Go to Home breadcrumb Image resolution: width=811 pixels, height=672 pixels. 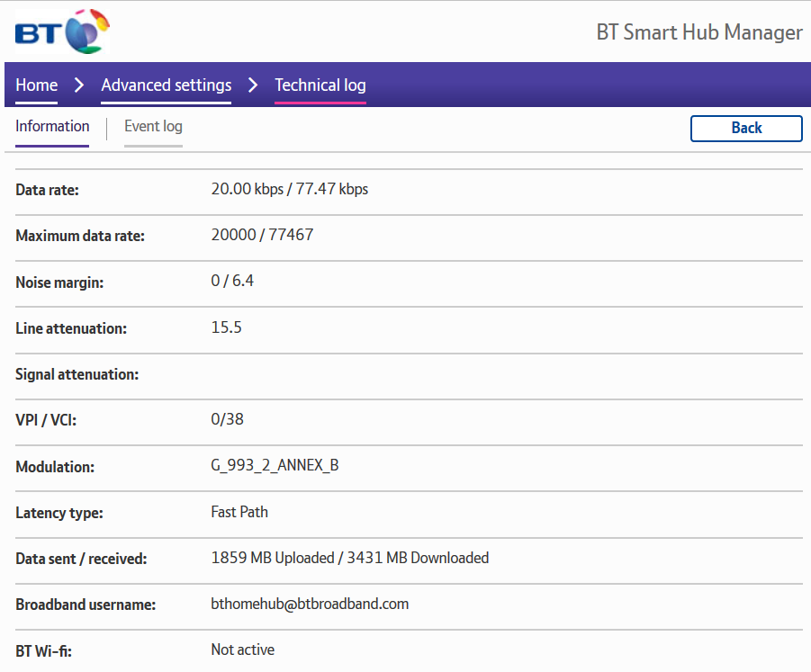point(36,85)
